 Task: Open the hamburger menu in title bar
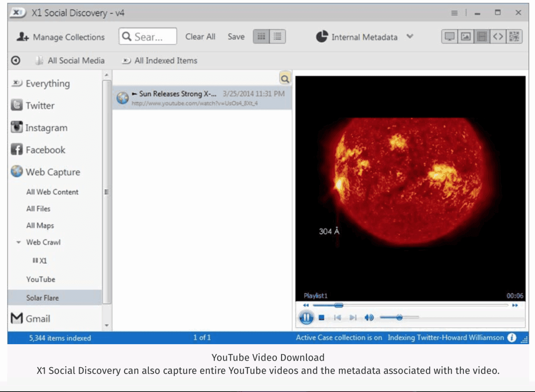tap(454, 13)
